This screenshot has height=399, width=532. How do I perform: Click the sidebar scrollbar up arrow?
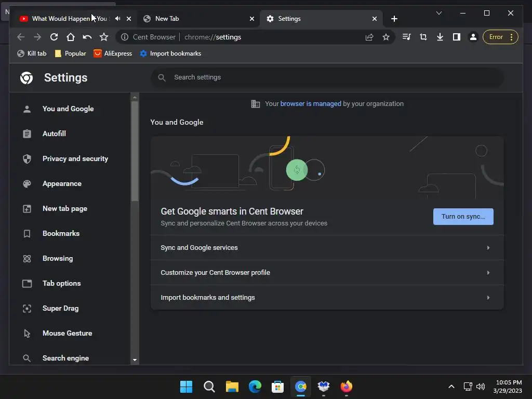pyautogui.click(x=135, y=97)
